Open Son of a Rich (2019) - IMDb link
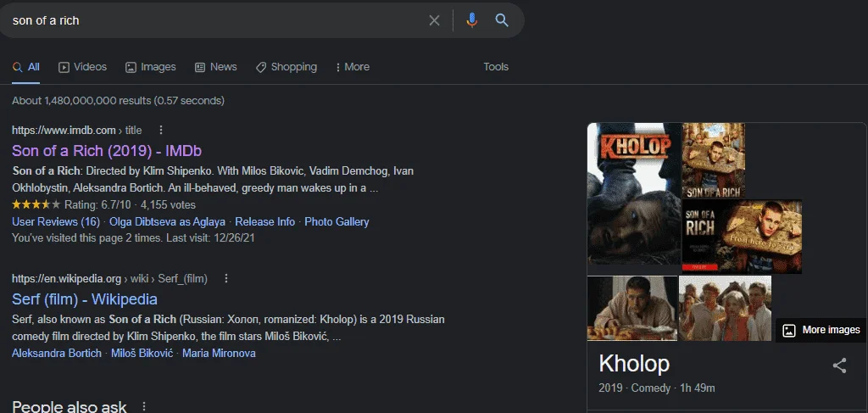The height and width of the screenshot is (413, 868). click(107, 151)
